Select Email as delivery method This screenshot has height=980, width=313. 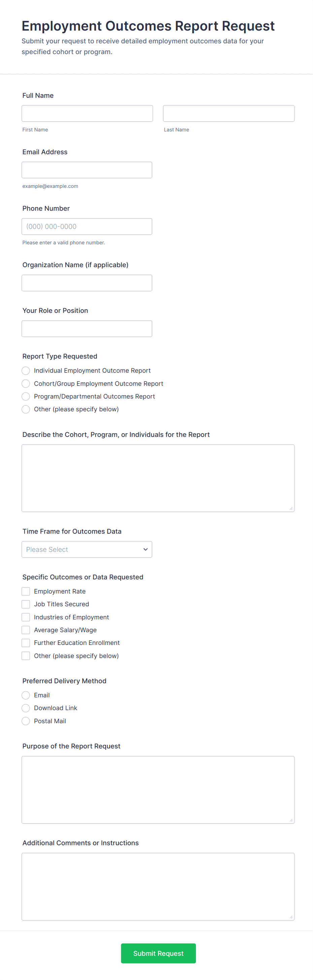click(26, 695)
